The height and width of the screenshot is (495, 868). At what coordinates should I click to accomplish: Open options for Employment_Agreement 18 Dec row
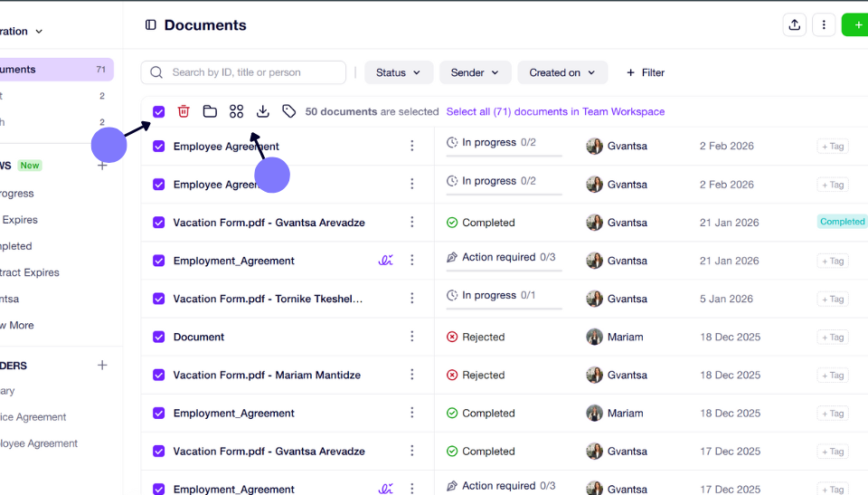pos(412,413)
